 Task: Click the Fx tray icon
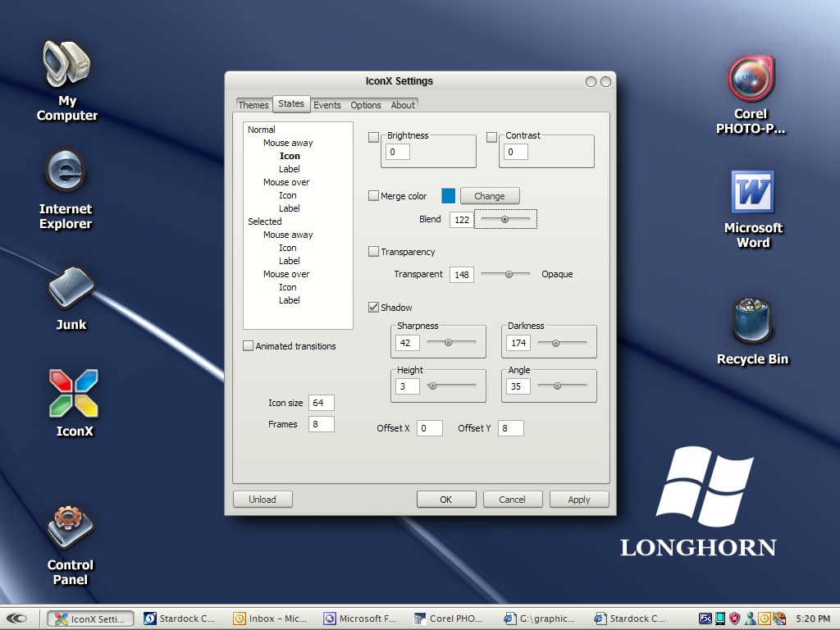click(x=705, y=619)
